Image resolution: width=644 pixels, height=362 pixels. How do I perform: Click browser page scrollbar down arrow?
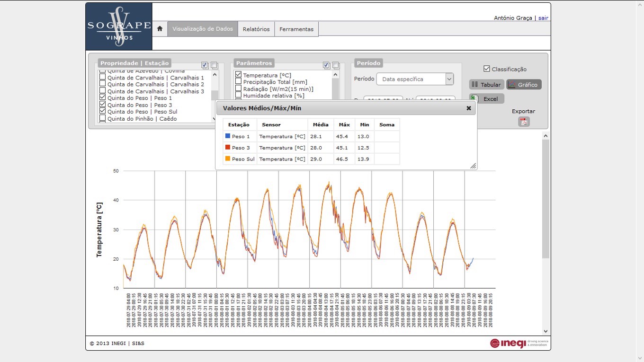(640, 358)
